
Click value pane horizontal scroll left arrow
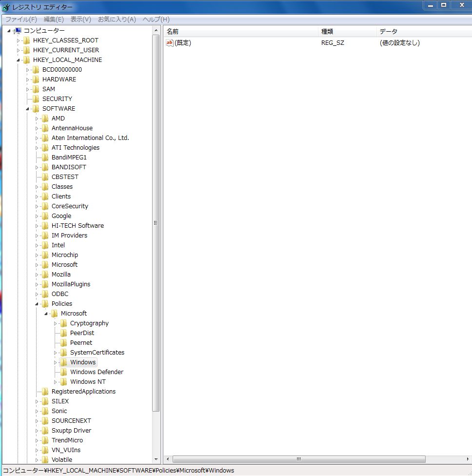168,459
